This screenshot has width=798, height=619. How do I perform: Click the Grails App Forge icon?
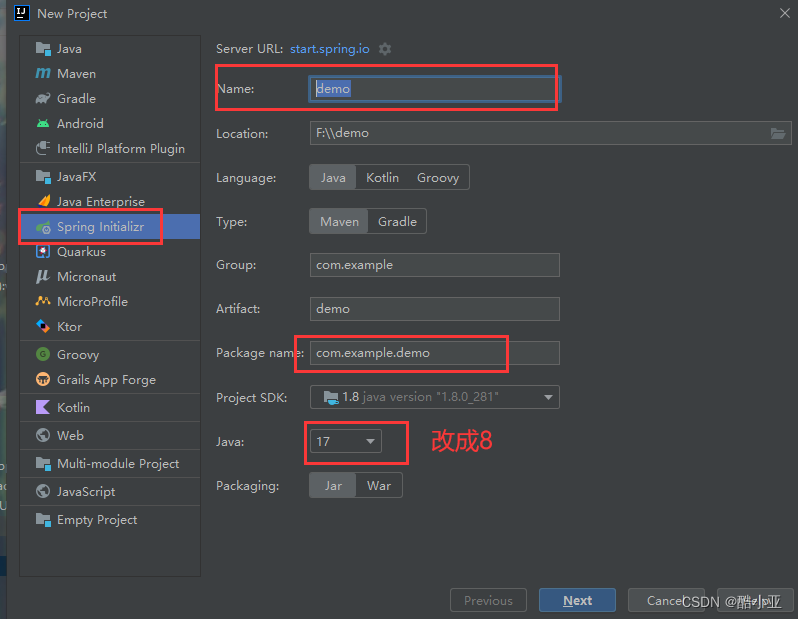43,379
